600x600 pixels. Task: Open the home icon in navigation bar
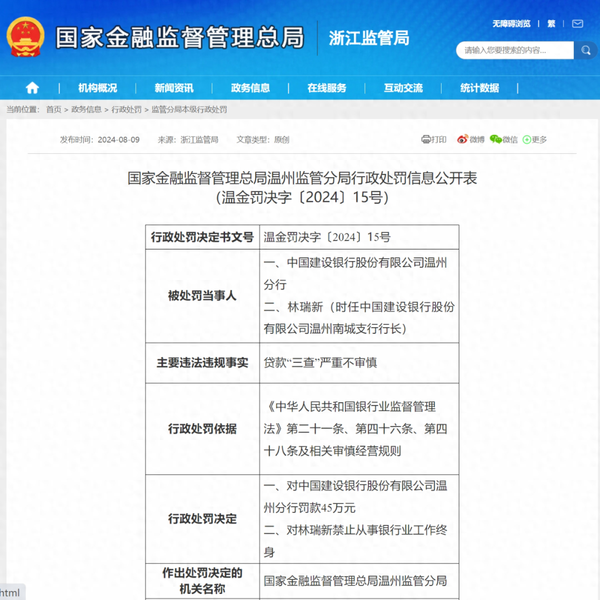click(x=32, y=88)
